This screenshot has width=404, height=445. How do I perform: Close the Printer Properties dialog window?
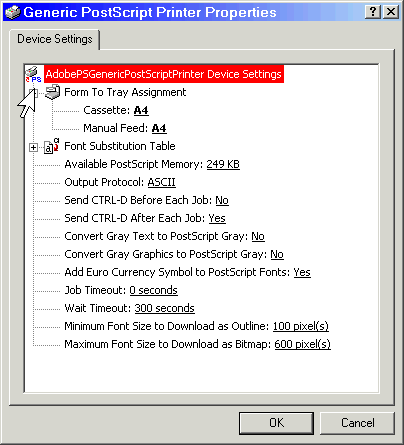391,12
